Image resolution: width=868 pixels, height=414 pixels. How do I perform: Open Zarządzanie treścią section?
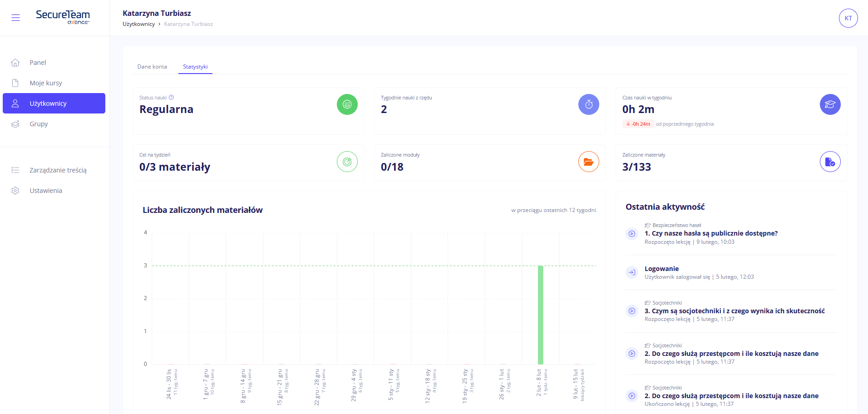tap(58, 170)
